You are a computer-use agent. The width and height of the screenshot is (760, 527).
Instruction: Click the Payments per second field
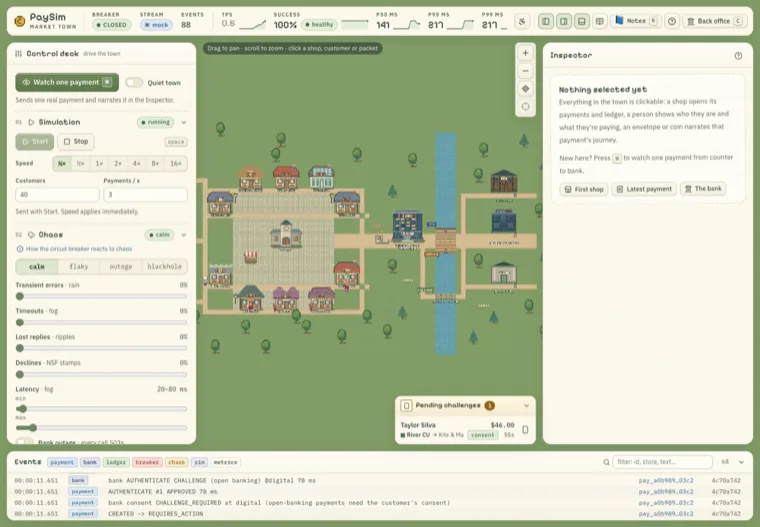[145, 194]
